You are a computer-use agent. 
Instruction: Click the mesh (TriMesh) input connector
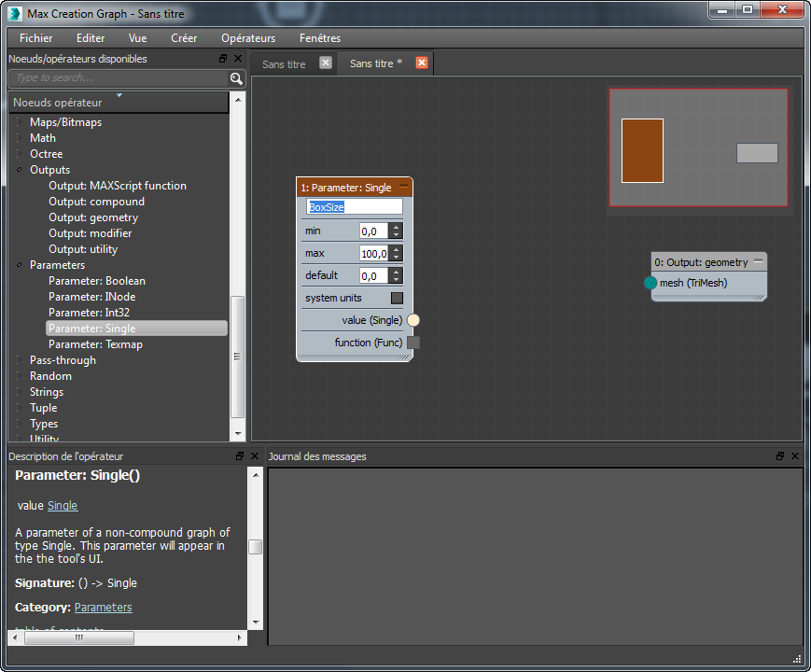pyautogui.click(x=650, y=283)
